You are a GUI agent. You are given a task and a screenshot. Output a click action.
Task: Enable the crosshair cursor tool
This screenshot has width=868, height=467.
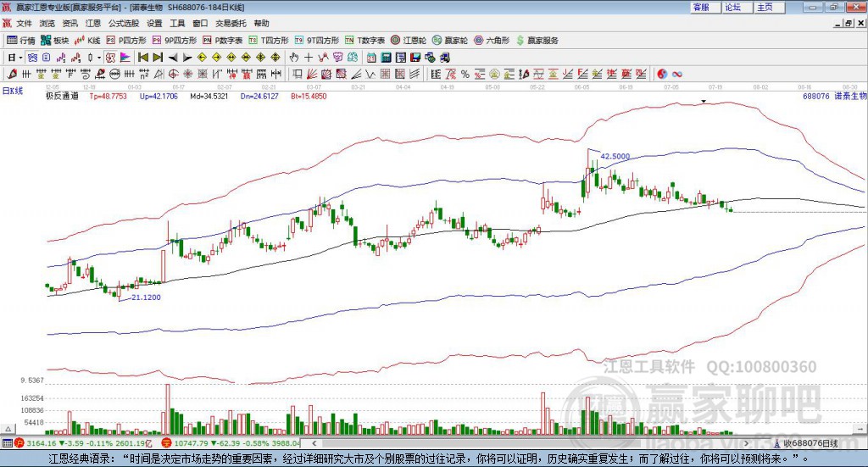click(x=309, y=58)
